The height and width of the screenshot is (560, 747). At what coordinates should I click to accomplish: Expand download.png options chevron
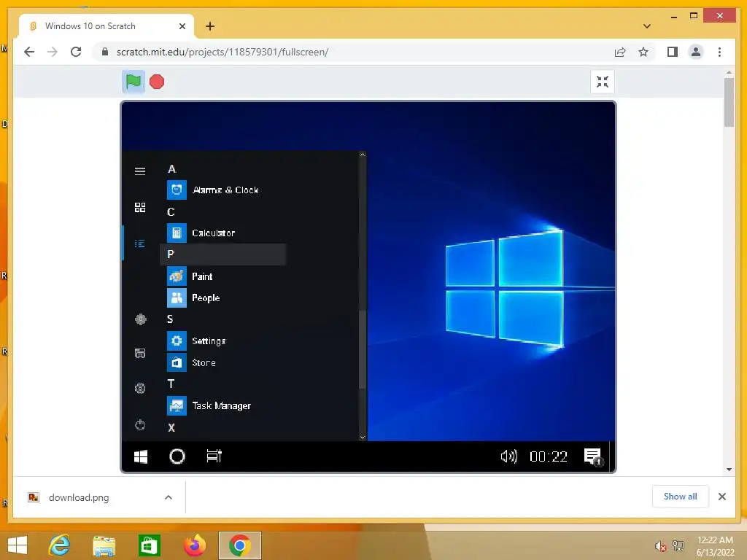[169, 497]
